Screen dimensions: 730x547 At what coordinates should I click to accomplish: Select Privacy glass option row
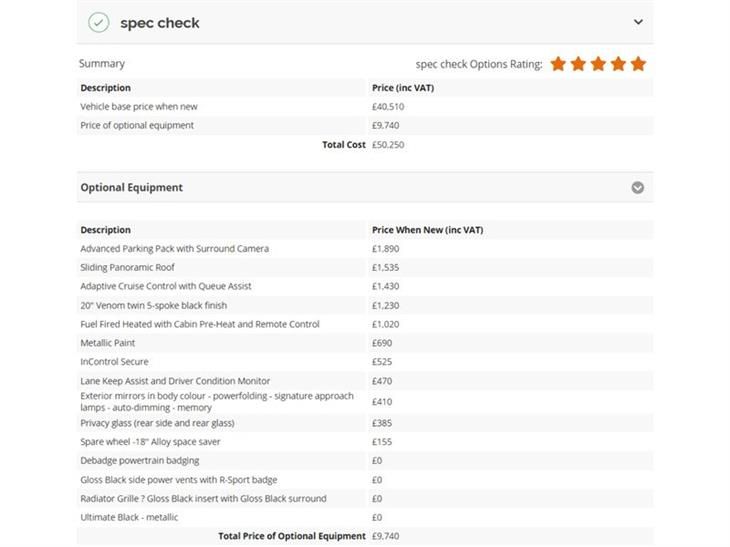[x=365, y=423]
